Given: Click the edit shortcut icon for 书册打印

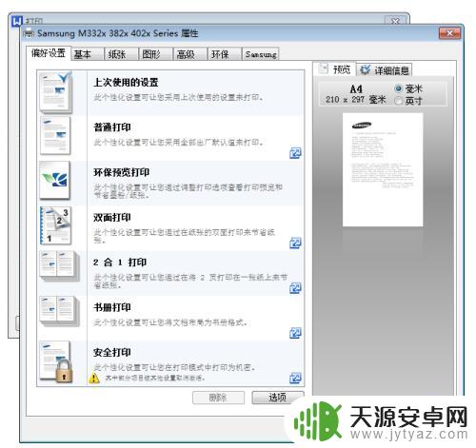Looking at the screenshot, I should click(295, 333).
